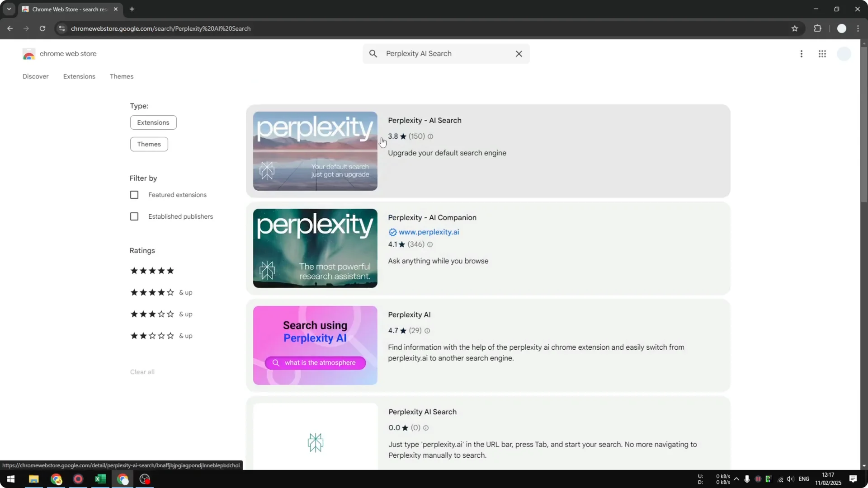Open Excel from the taskbar
Image resolution: width=868 pixels, height=488 pixels.
(100, 479)
